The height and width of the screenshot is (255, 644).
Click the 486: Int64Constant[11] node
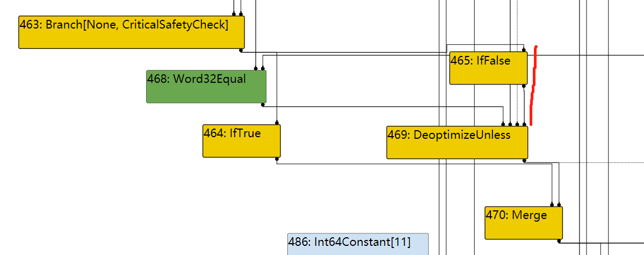pos(358,244)
